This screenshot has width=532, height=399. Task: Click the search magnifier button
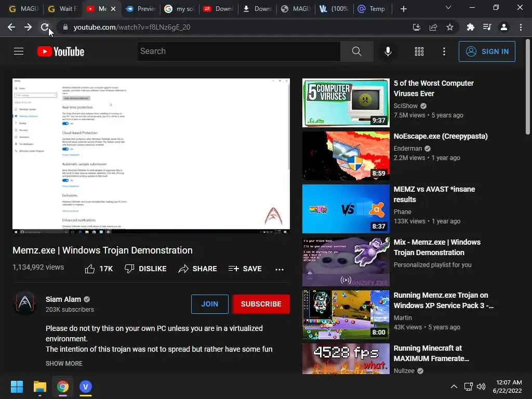coord(356,51)
